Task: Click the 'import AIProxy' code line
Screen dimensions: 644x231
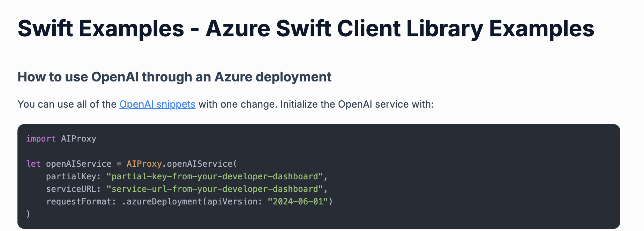Action: point(61,139)
